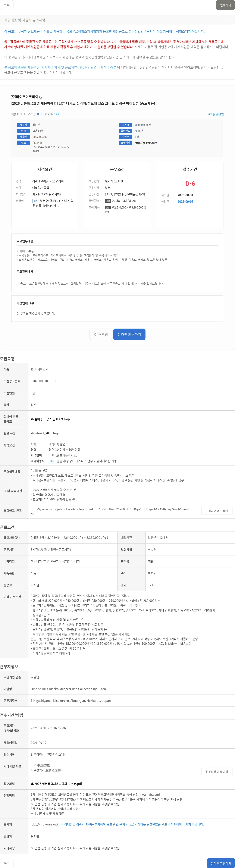
Task: Collapse the 사업내용 및 지원자 유의사항 section
Action: (229, 20)
